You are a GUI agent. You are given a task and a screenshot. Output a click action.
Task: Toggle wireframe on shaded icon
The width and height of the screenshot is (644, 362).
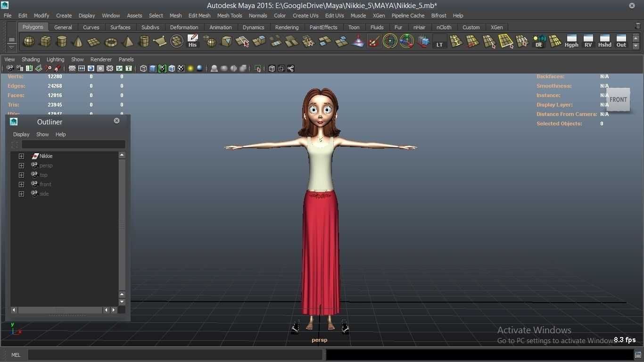tap(172, 68)
